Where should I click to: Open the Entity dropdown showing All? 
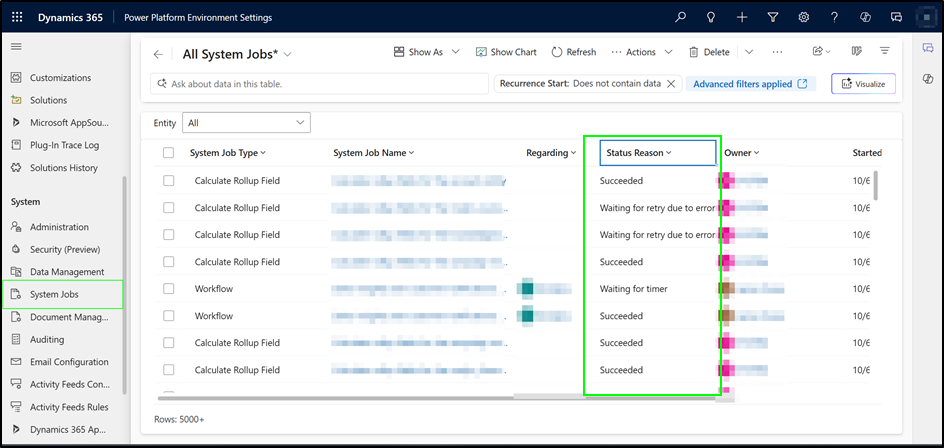tap(246, 123)
